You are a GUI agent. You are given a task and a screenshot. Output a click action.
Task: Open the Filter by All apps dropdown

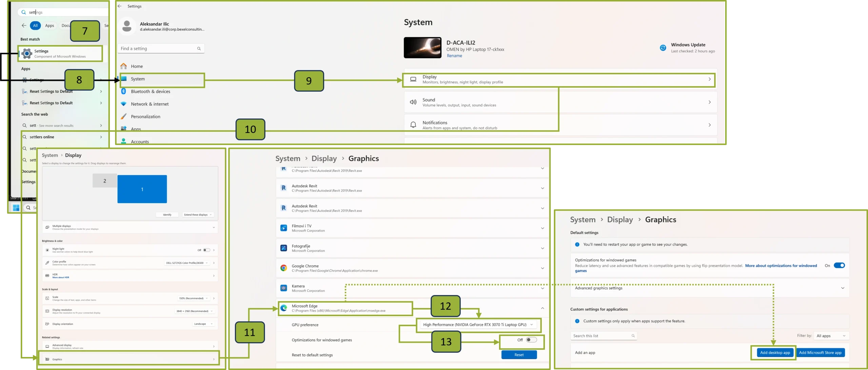tap(831, 336)
